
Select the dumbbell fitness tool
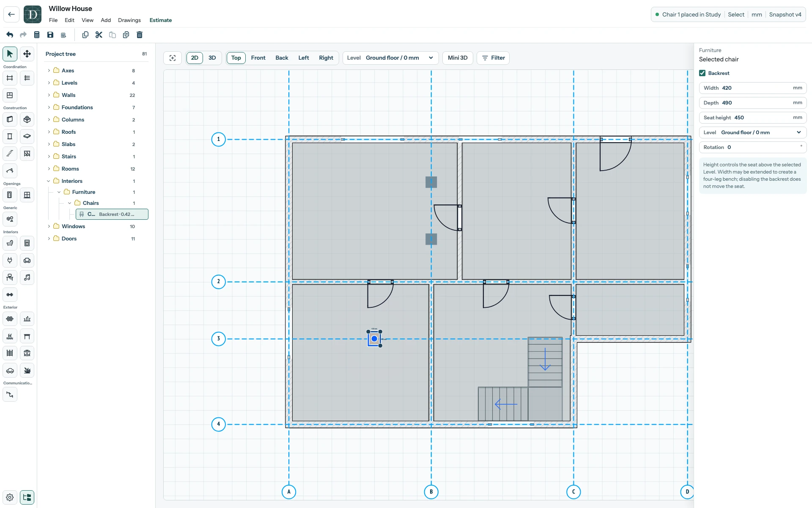10,295
